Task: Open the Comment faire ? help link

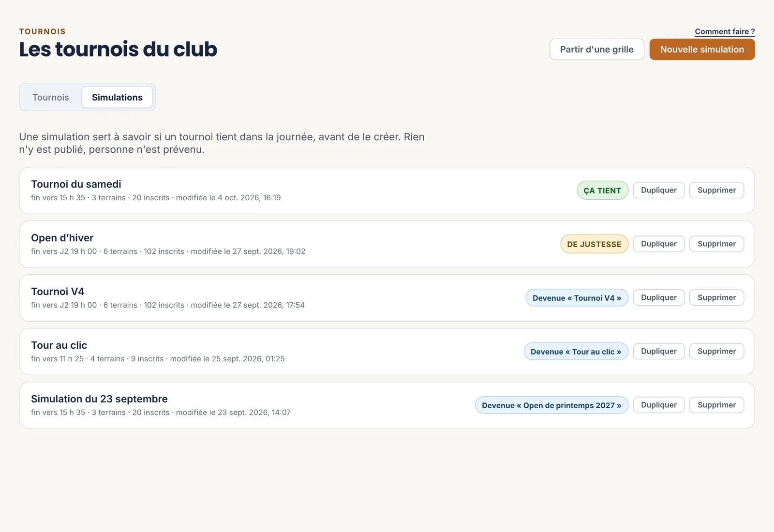Action: pyautogui.click(x=725, y=31)
